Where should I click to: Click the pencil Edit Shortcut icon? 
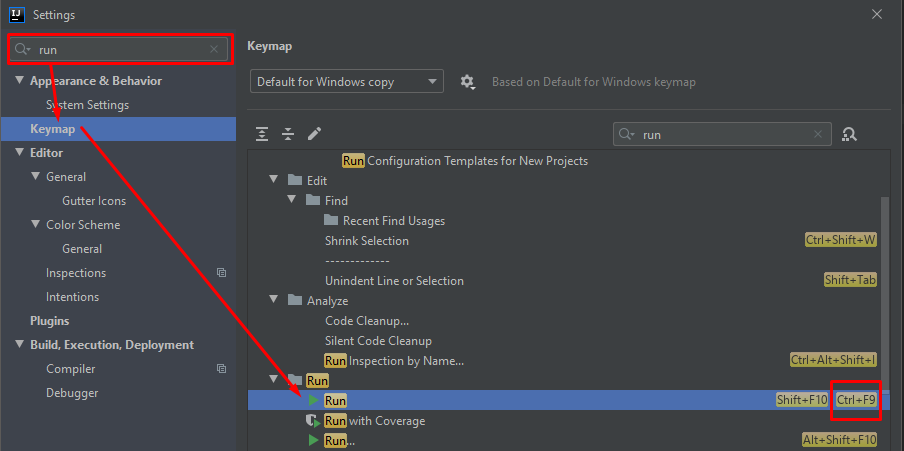[x=314, y=134]
